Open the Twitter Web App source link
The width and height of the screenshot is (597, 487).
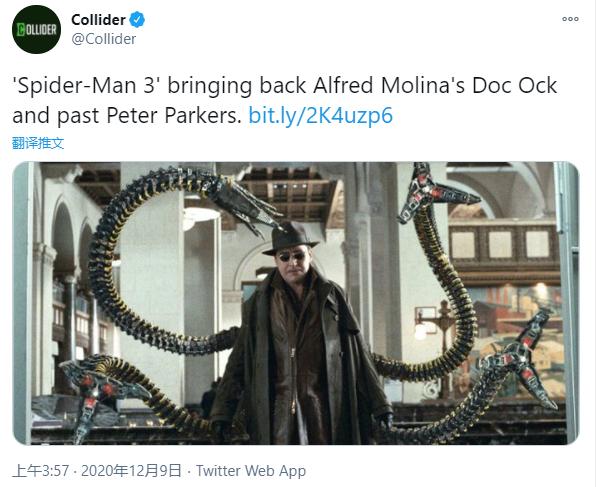(251, 471)
